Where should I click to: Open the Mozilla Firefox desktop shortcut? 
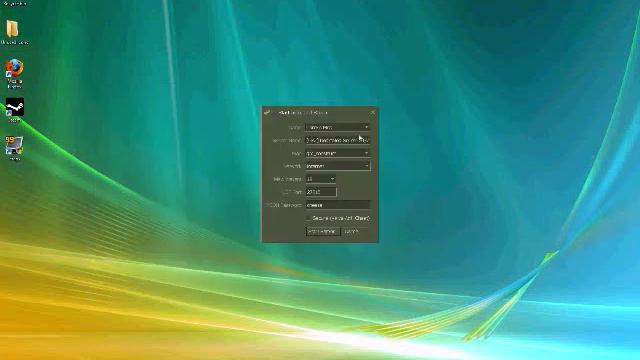tap(14, 73)
